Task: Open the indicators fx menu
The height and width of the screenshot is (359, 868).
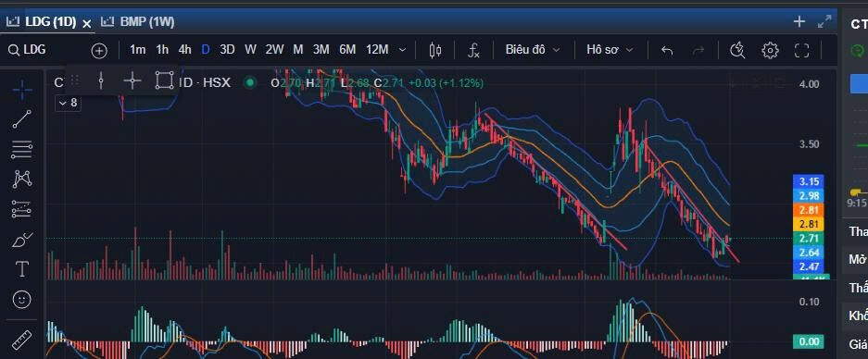Action: click(x=473, y=50)
